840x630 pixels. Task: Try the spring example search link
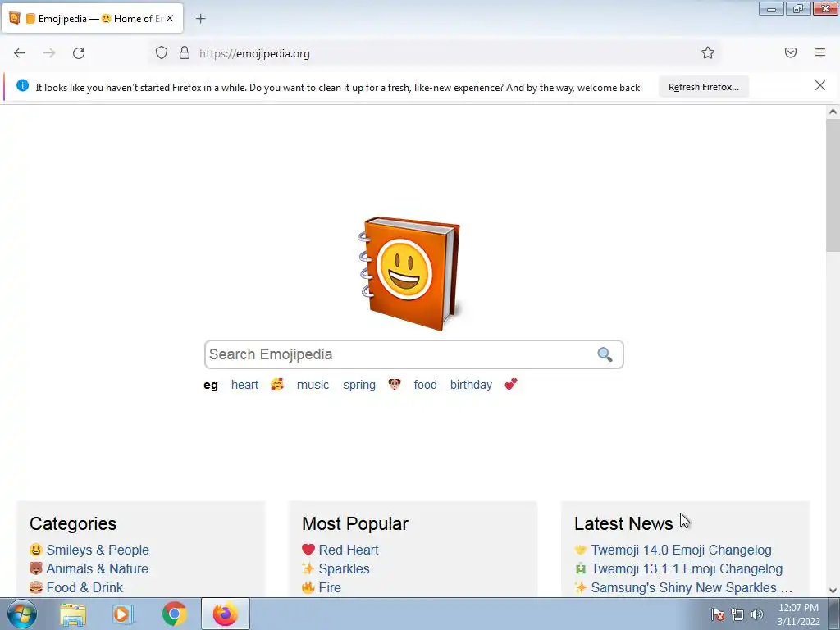coord(359,385)
